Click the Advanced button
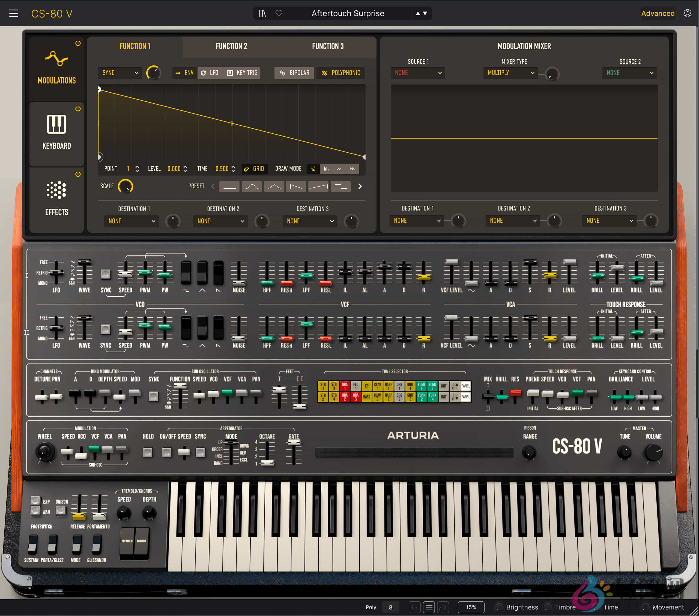Image resolution: width=699 pixels, height=616 pixels. (658, 13)
